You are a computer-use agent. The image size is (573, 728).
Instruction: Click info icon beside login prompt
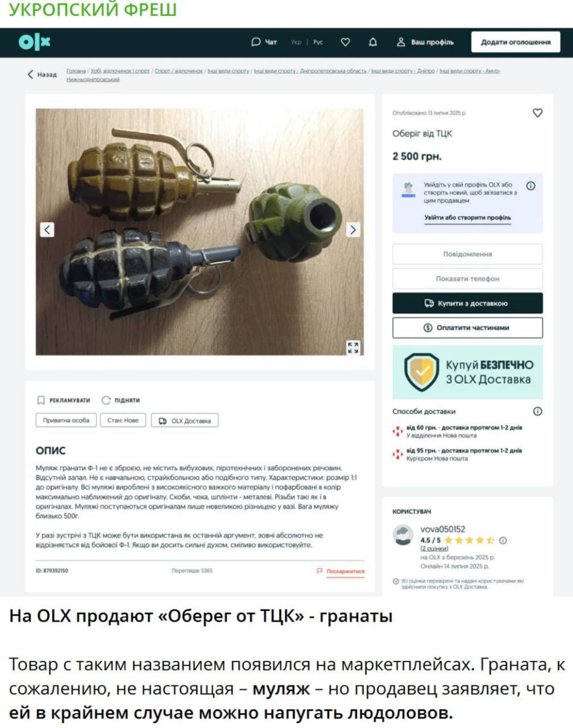pos(530,185)
